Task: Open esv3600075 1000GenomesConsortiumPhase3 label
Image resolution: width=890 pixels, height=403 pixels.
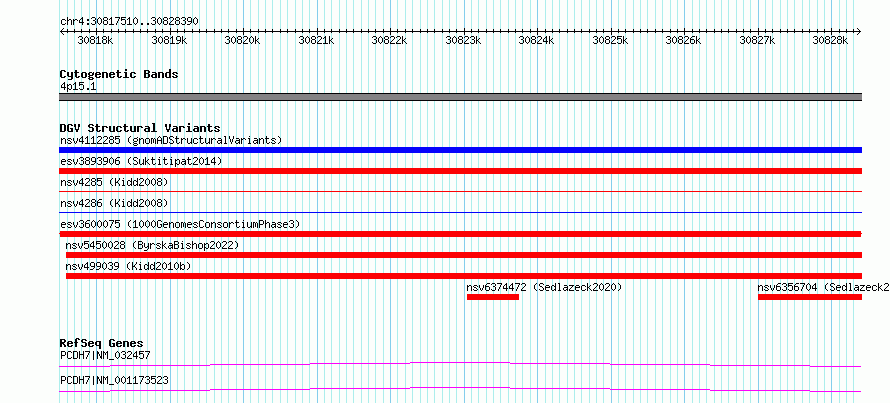Action: pyautogui.click(x=180, y=224)
